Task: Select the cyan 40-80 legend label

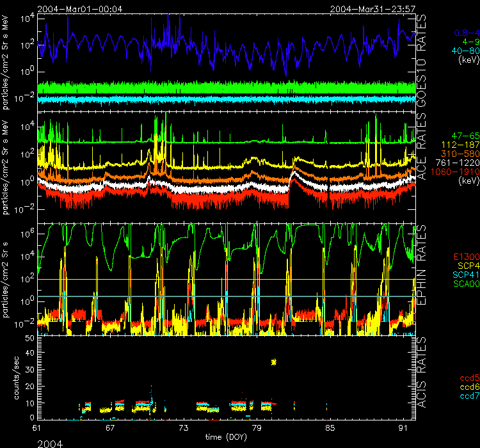Action: click(465, 51)
